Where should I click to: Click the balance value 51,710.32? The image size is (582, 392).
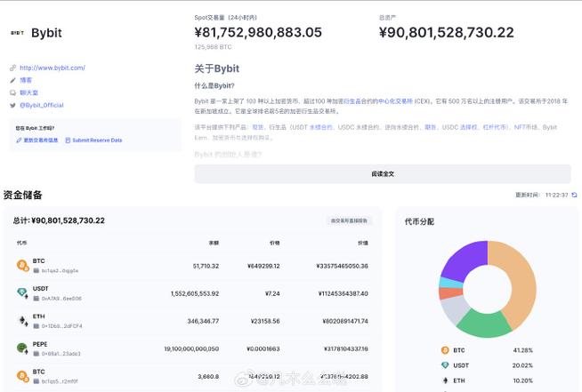206,266
